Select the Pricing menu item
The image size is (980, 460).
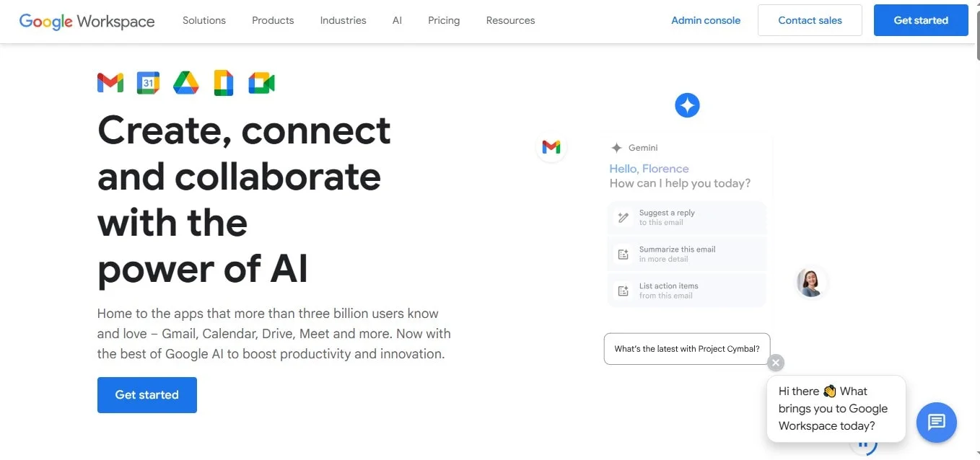(x=443, y=20)
